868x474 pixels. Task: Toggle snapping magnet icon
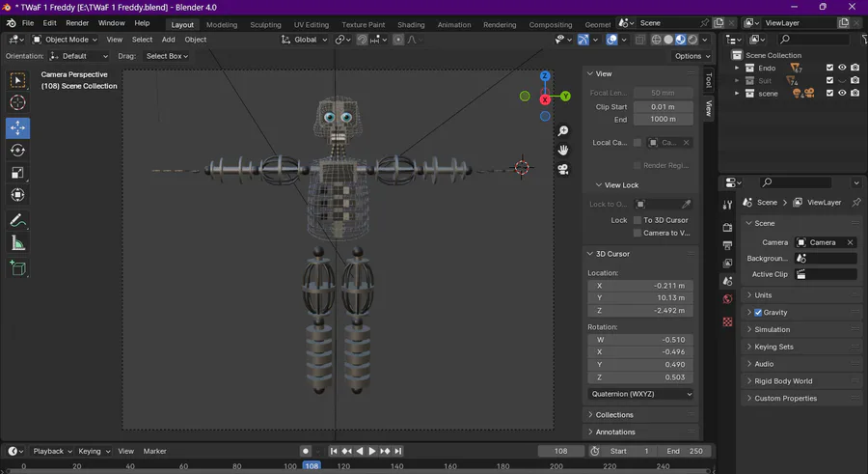pyautogui.click(x=362, y=40)
